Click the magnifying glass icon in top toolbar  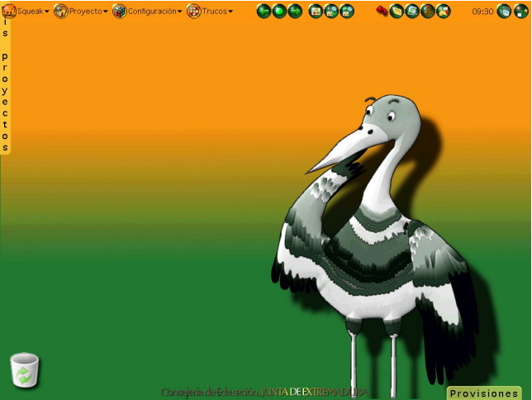pos(412,11)
